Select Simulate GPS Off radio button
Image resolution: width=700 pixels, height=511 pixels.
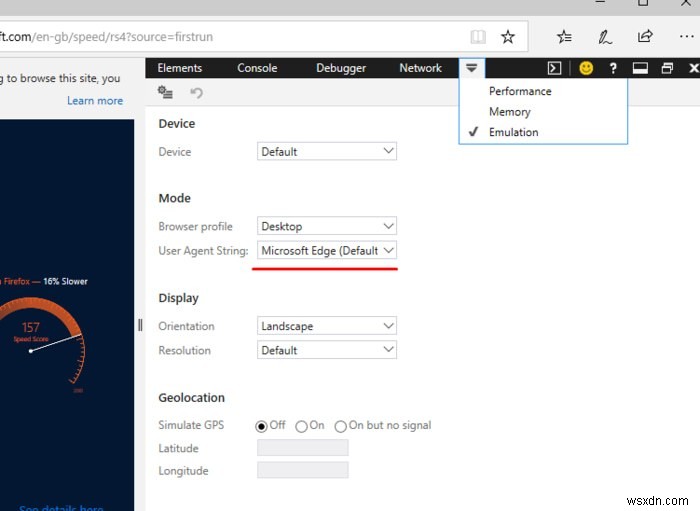click(x=261, y=426)
